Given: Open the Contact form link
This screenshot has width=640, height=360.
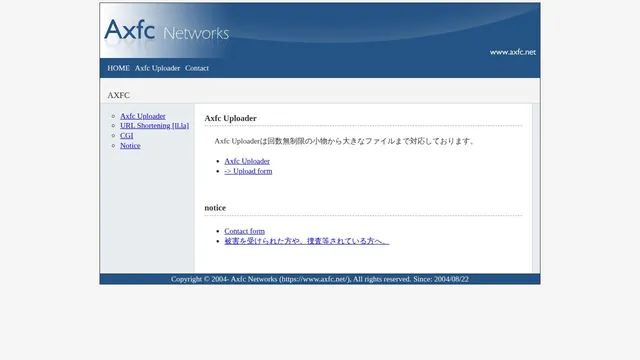Looking at the screenshot, I should (244, 231).
